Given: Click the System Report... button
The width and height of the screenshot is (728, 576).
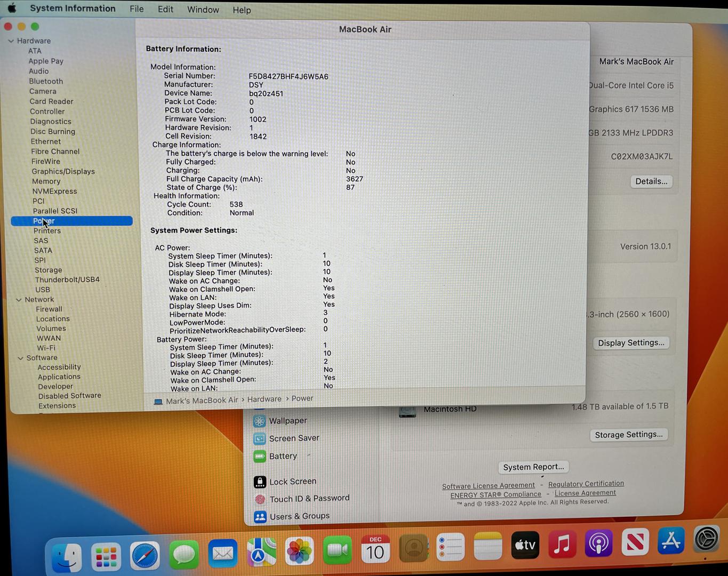Looking at the screenshot, I should pos(533,467).
